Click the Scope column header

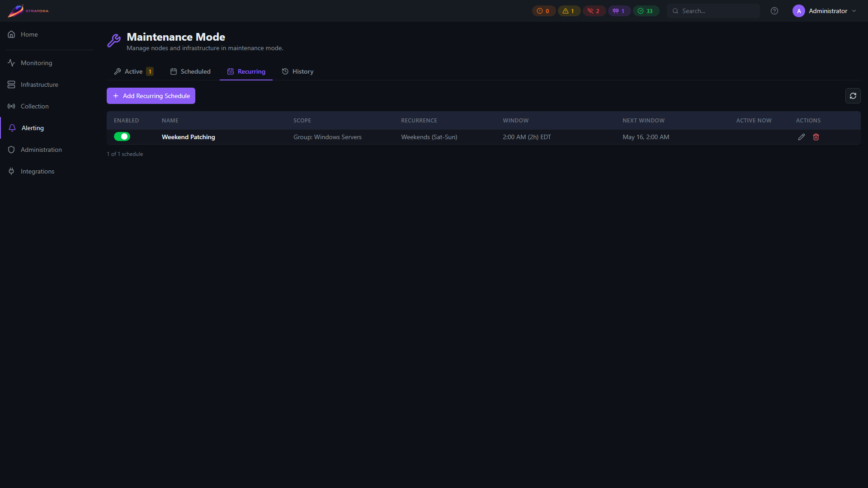coord(302,121)
